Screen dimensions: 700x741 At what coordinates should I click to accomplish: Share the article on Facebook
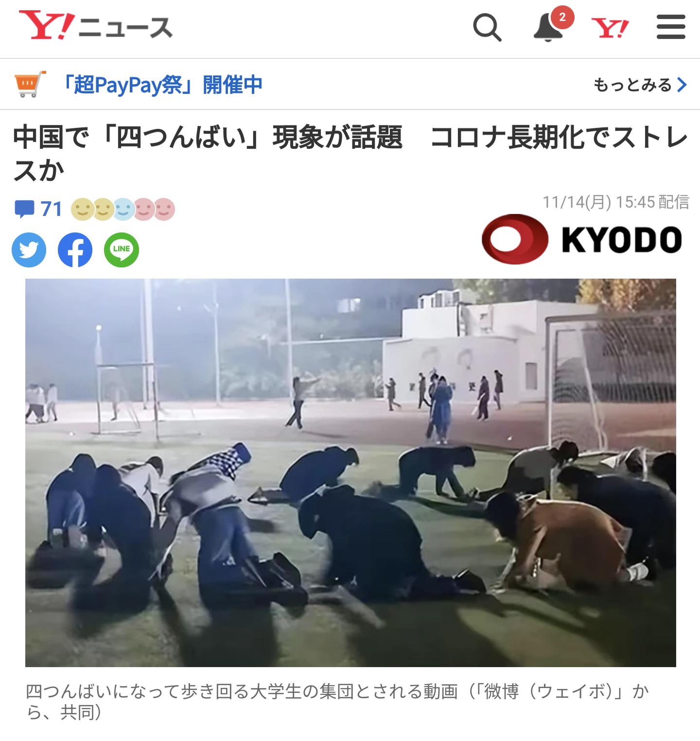pyautogui.click(x=75, y=250)
